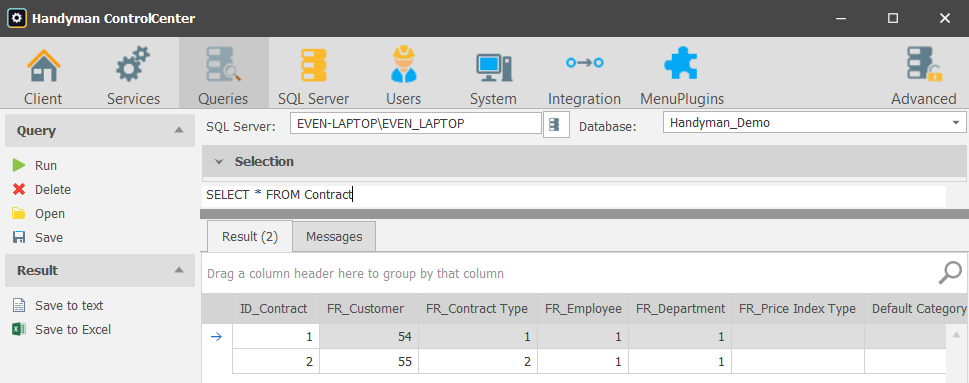This screenshot has width=969, height=383.
Task: Select row one via arrow indicator
Action: [216, 337]
